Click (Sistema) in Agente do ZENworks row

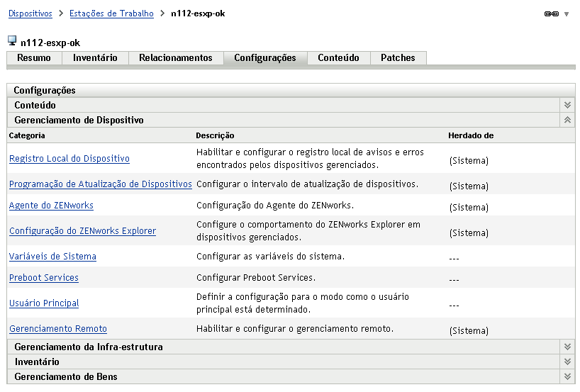tap(469, 208)
